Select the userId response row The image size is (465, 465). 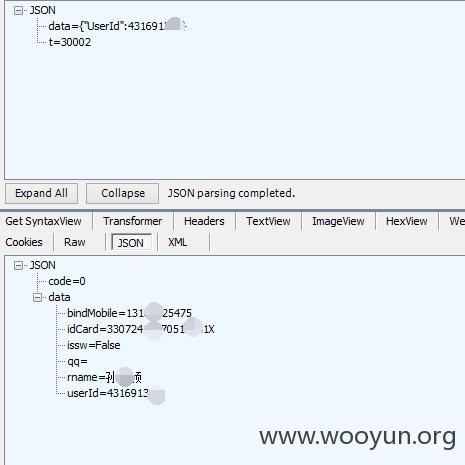(x=116, y=394)
